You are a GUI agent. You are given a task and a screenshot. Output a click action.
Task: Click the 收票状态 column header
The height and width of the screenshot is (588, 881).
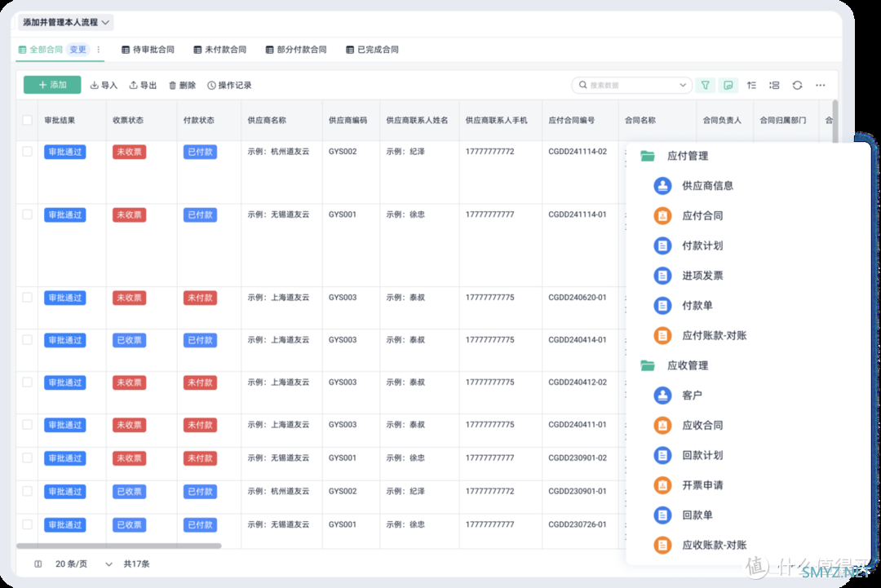128,120
